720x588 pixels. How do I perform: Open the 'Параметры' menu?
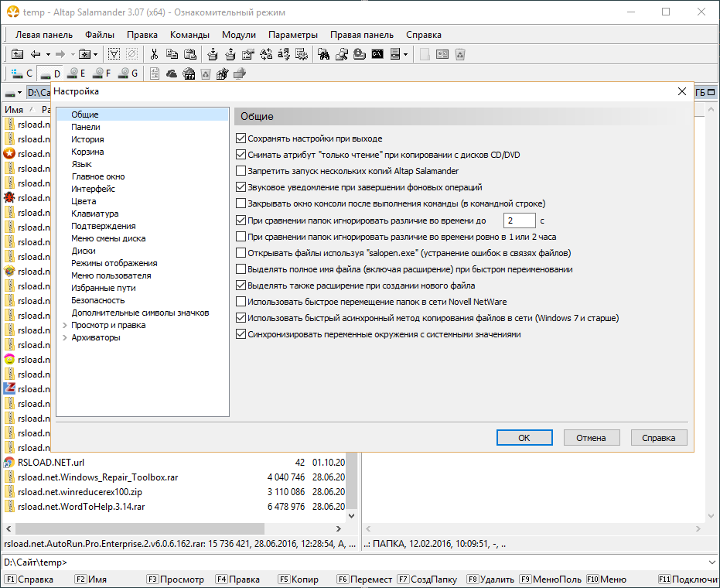click(293, 35)
